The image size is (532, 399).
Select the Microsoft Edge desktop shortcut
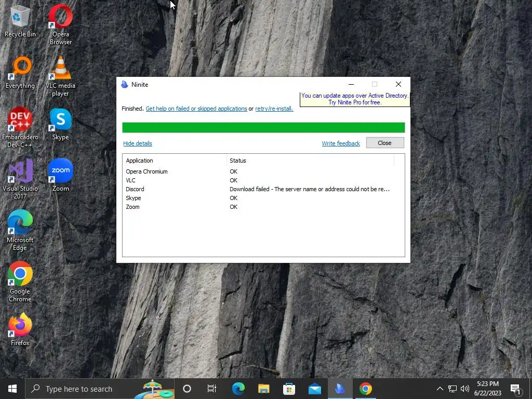tap(20, 230)
